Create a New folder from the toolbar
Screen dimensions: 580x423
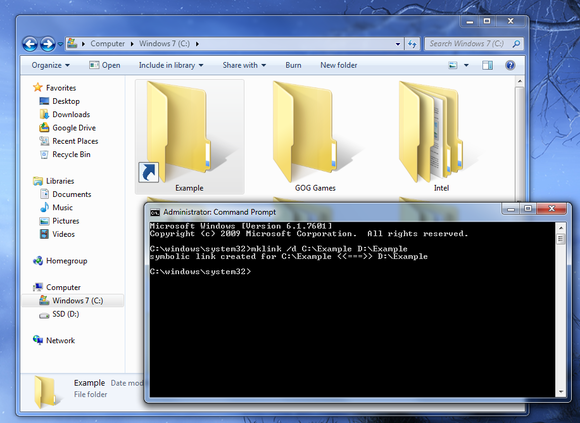(x=338, y=65)
